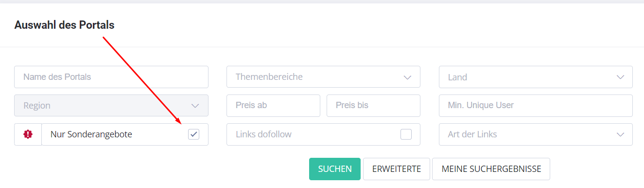Click the chevron arrow in the Land field
The height and width of the screenshot is (188, 644).
[x=620, y=77]
